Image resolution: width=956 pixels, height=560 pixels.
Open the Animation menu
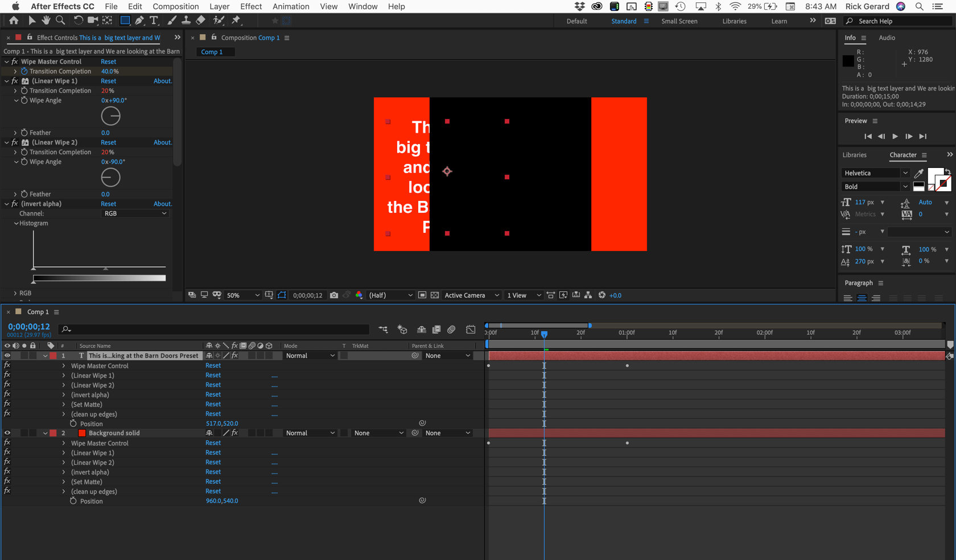[291, 6]
